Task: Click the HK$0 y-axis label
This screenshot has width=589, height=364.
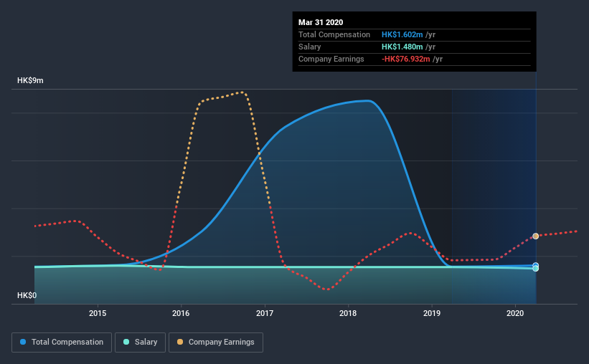Action: coord(27,295)
